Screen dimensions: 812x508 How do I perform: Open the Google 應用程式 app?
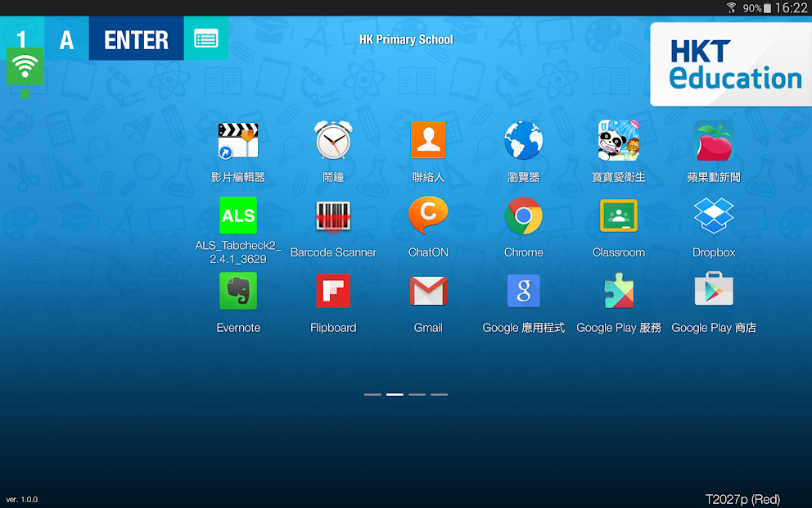[x=524, y=292]
